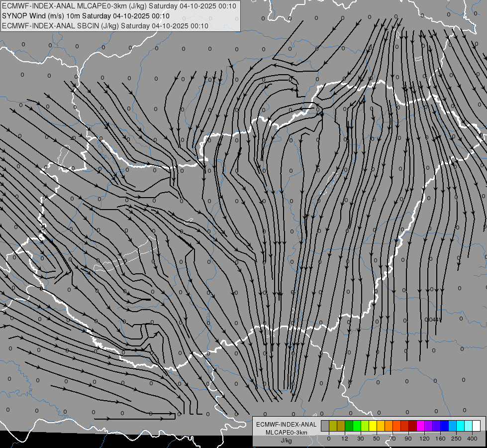The height and width of the screenshot is (448, 487).
Task: Select the olive swatch in the legend
Action: click(x=333, y=426)
